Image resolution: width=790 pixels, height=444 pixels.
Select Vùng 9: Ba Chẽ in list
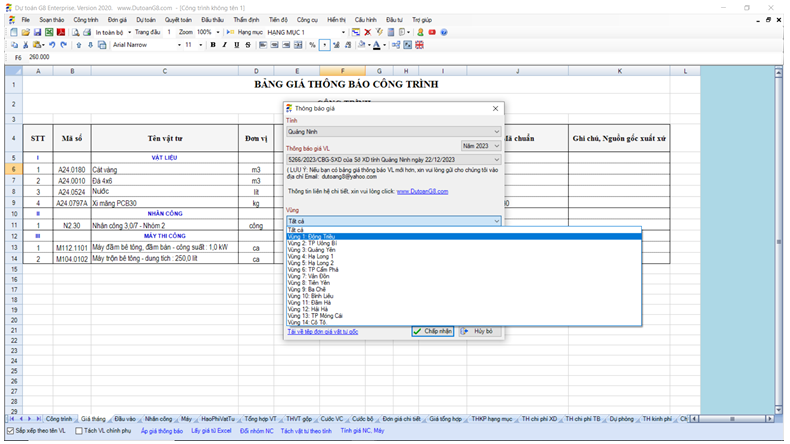[x=464, y=289]
